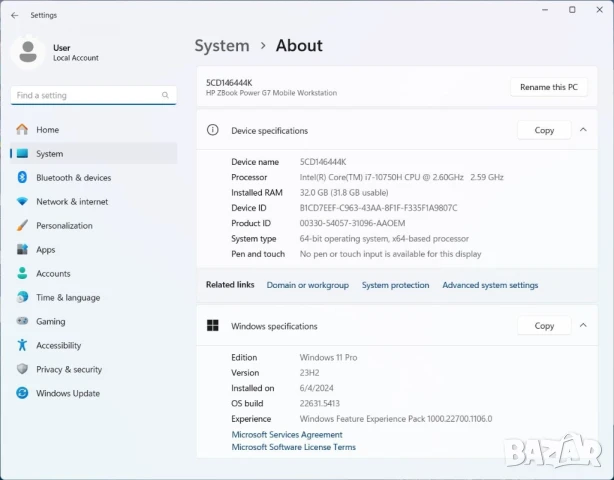Focus the Find a setting search box
The width and height of the screenshot is (614, 480).
tap(85, 95)
